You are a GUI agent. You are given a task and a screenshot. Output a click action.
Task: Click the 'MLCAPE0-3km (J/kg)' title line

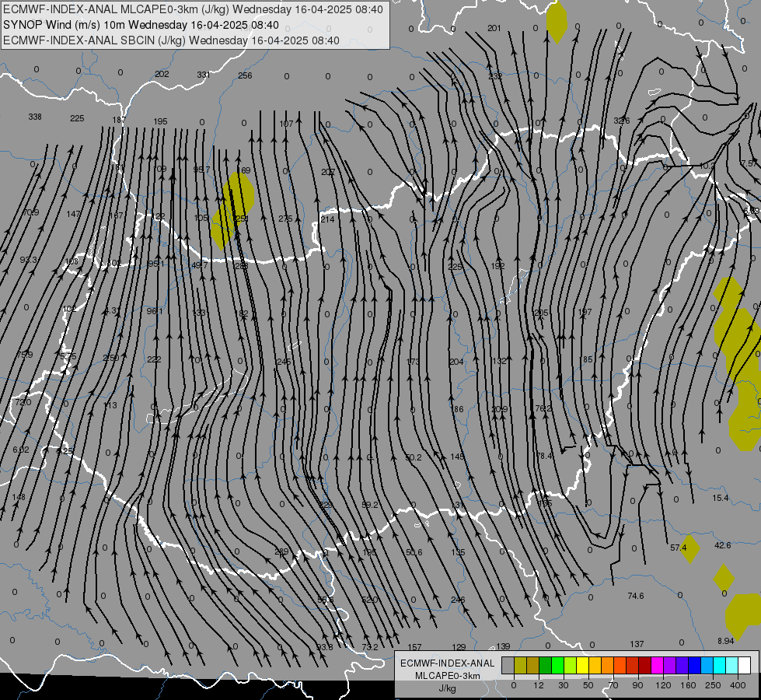pyautogui.click(x=193, y=9)
